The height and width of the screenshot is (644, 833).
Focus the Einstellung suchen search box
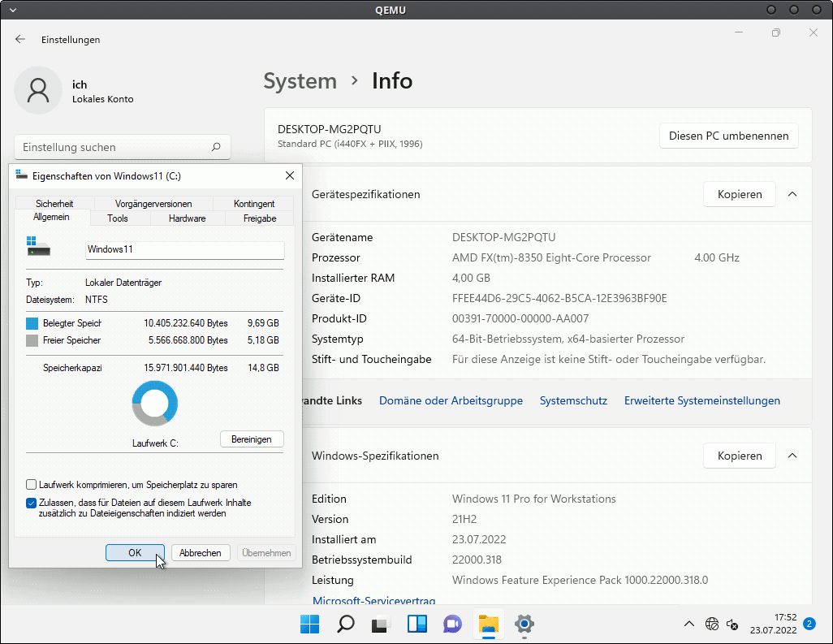[x=122, y=147]
